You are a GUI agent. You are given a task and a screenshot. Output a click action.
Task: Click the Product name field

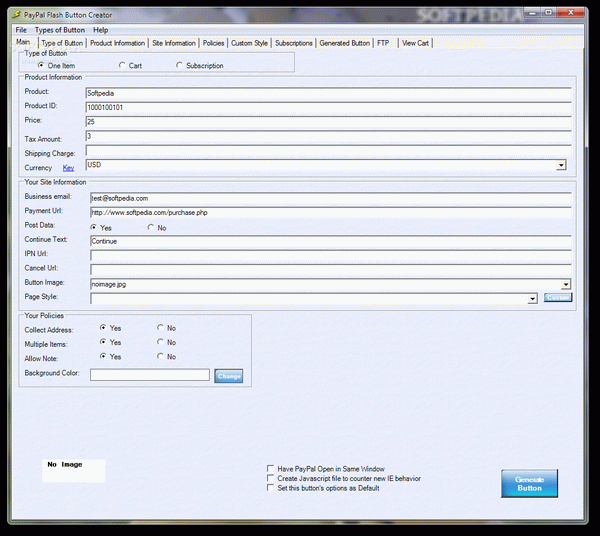coord(328,93)
